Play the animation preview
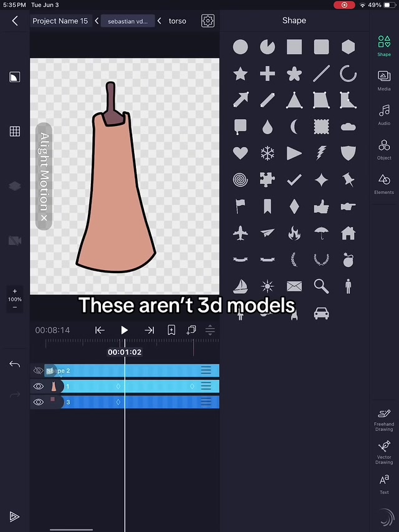The image size is (399, 532). pyautogui.click(x=124, y=330)
